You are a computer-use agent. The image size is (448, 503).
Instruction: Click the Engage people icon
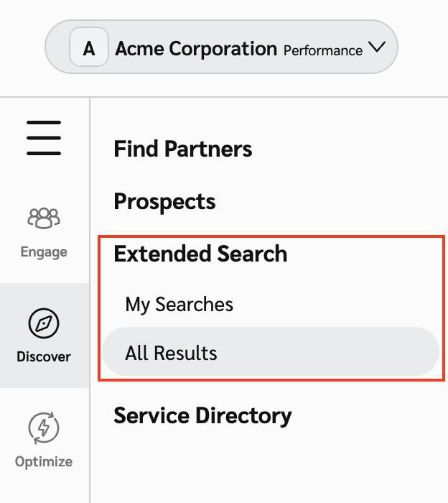(44, 218)
